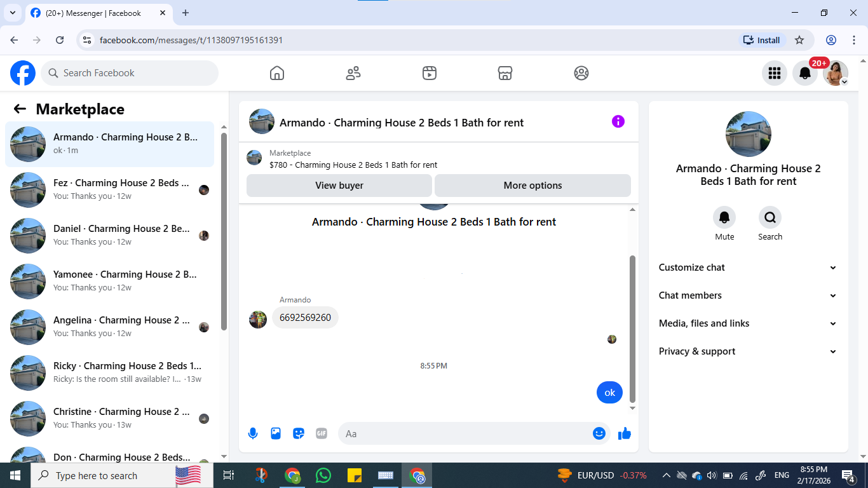The image size is (868, 488).
Task: Open the Windows notification center icon
Action: pyautogui.click(x=848, y=475)
